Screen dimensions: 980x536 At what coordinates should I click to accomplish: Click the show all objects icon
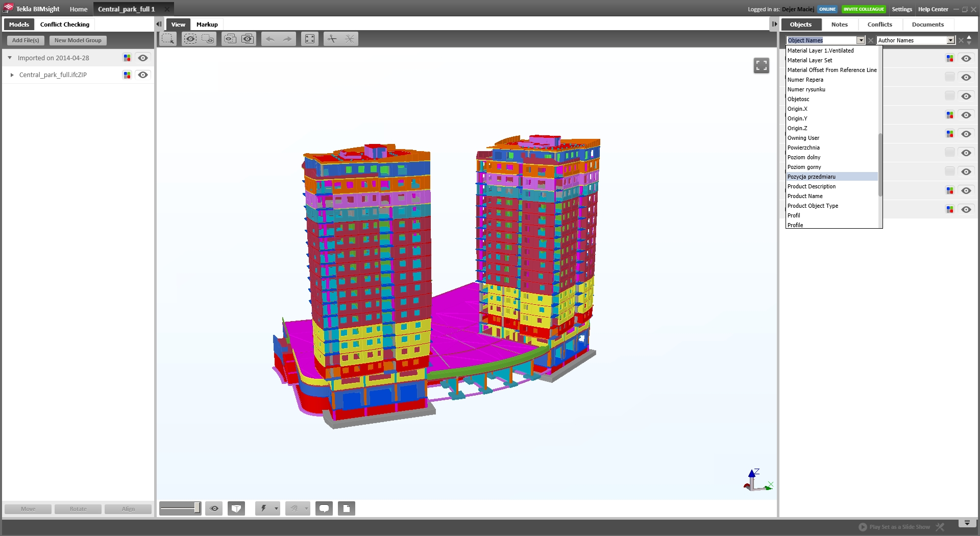pos(248,39)
